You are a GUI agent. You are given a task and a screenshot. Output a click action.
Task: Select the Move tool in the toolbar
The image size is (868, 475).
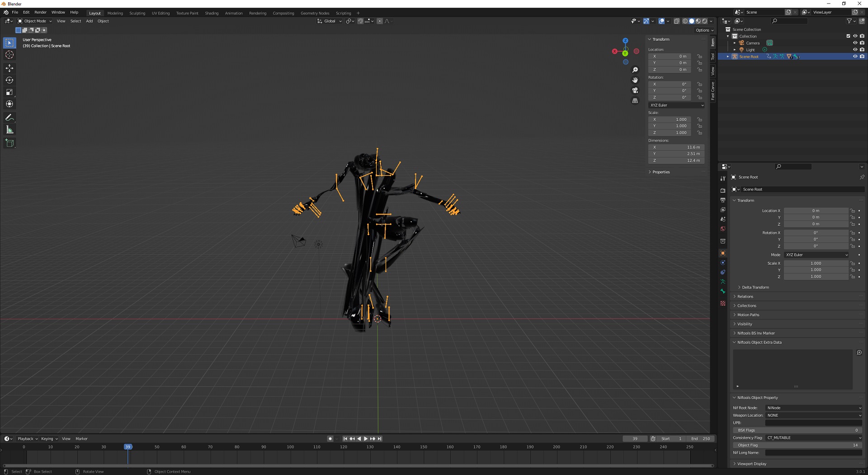(x=9, y=68)
